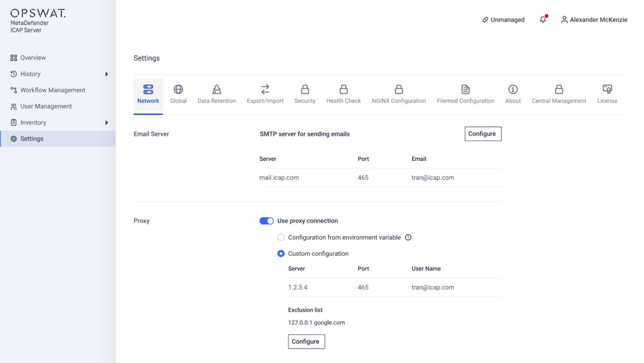The height and width of the screenshot is (363, 644).
Task: Open Export/Import arrows icon
Action: pos(265,90)
